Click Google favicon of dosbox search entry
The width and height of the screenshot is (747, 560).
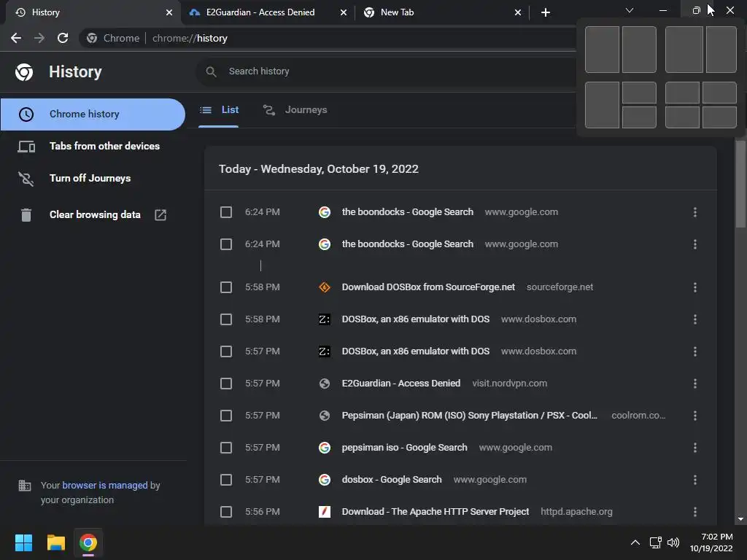point(325,480)
